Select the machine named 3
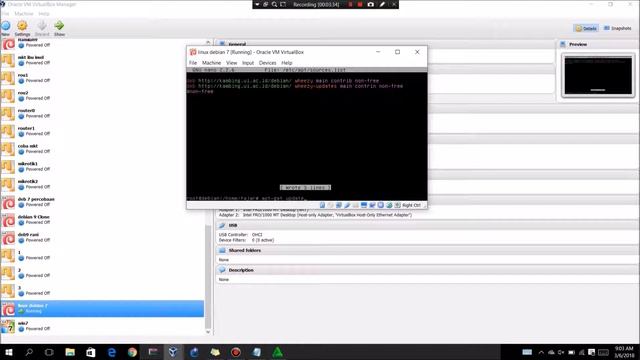Screen dimensions: 640x360 point(102,291)
